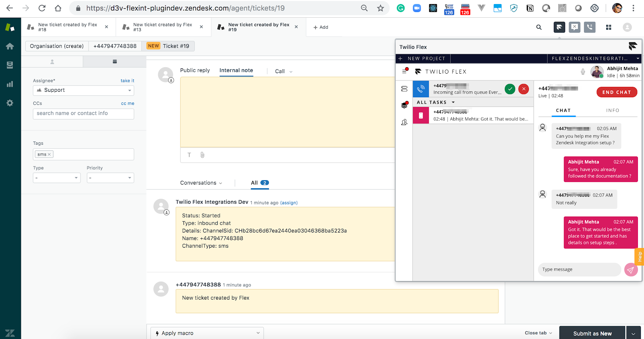
Task: Open the Submit as New arrow menu
Action: (x=634, y=333)
